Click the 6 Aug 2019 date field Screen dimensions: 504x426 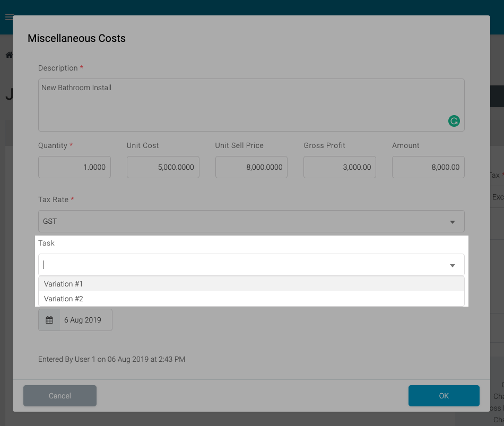(85, 320)
